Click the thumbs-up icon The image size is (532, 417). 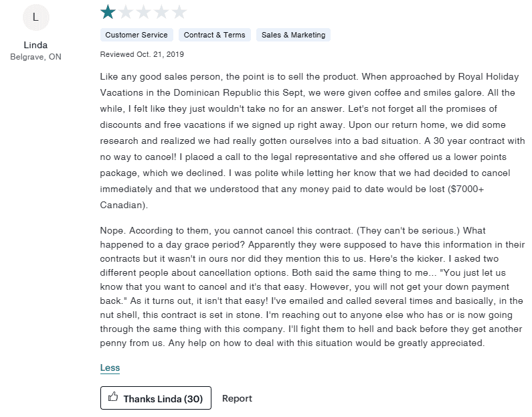point(113,397)
